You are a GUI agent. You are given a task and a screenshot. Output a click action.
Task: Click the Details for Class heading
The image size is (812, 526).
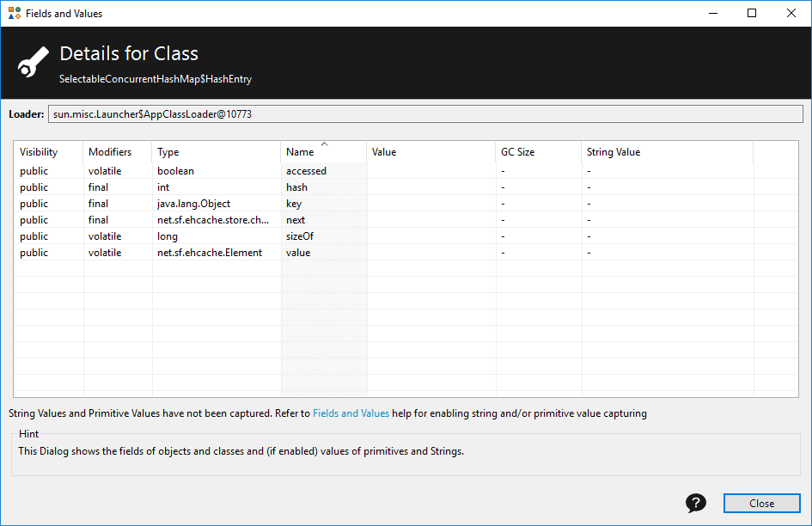coord(129,53)
